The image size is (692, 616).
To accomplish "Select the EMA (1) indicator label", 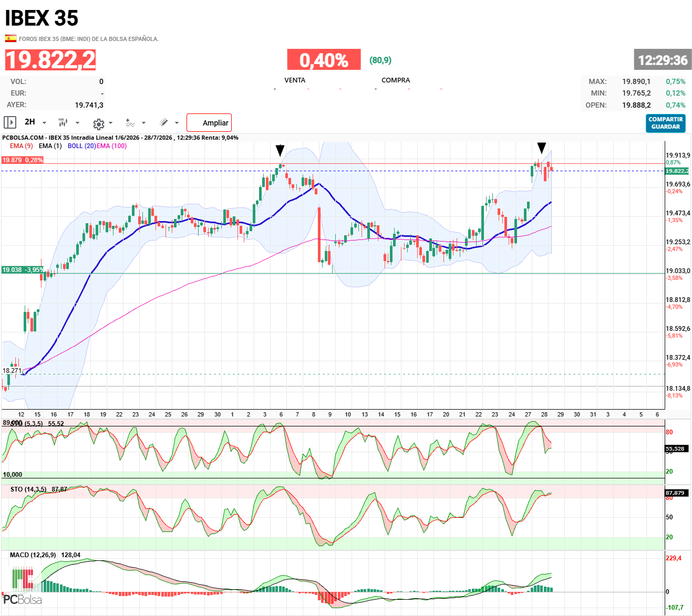I will (50, 146).
